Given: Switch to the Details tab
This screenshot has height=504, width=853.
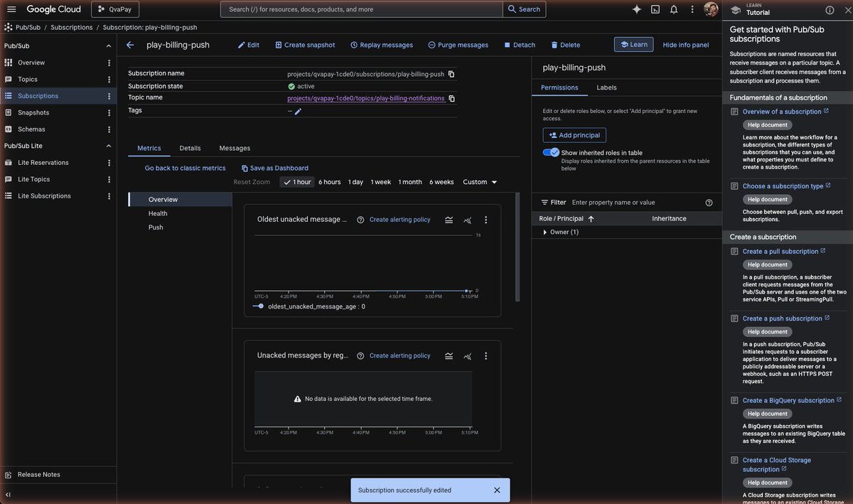Looking at the screenshot, I should tap(190, 148).
